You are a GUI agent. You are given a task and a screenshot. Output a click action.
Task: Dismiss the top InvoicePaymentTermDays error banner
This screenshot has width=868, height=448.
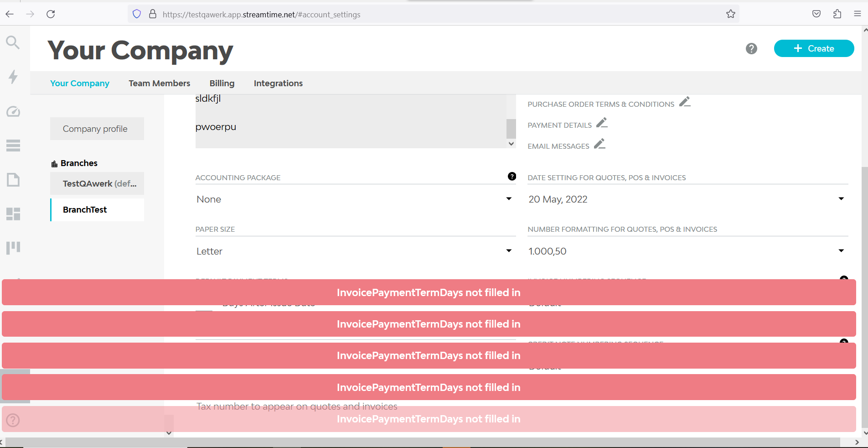coord(429,292)
